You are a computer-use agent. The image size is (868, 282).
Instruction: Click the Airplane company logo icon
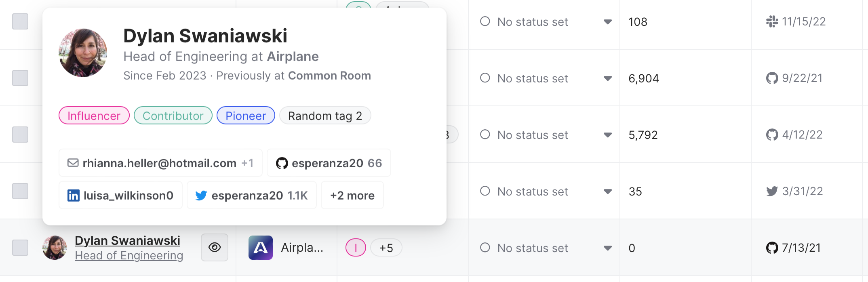260,248
